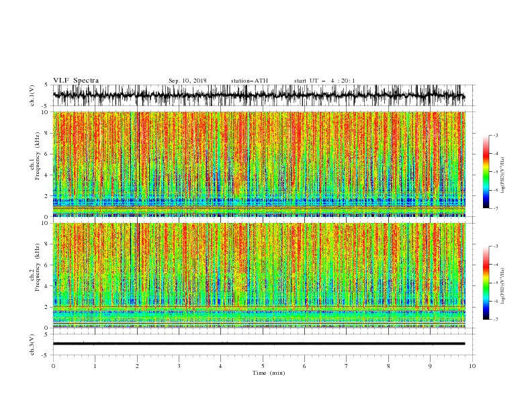
Task: Click the "-7" label on ch.2 colorbar
Action: tap(495, 319)
